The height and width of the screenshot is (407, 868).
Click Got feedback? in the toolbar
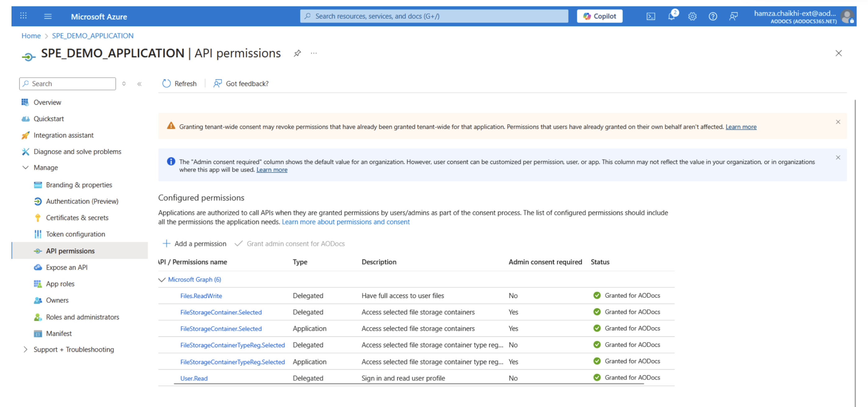pyautogui.click(x=241, y=84)
